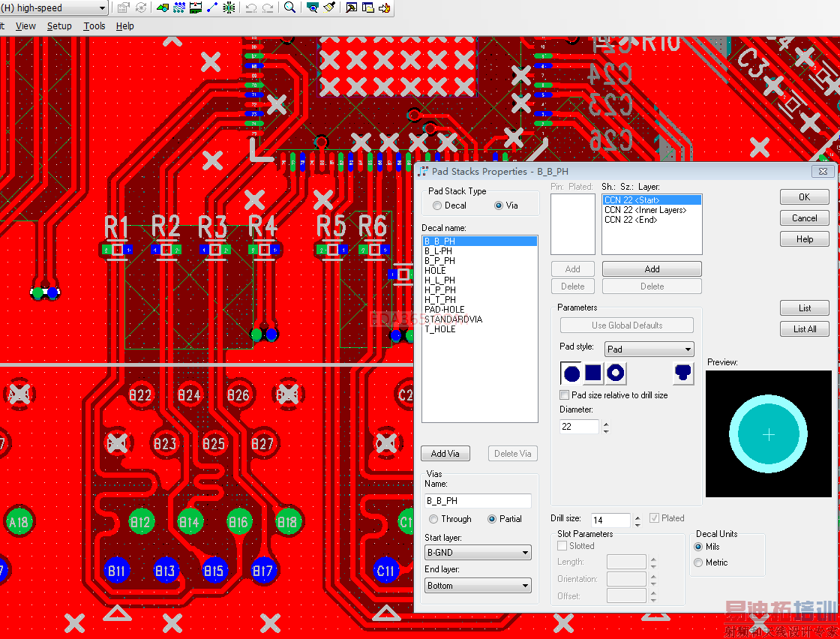The width and height of the screenshot is (840, 639).
Task: Click the redo arrow in toolbar
Action: tap(268, 7)
